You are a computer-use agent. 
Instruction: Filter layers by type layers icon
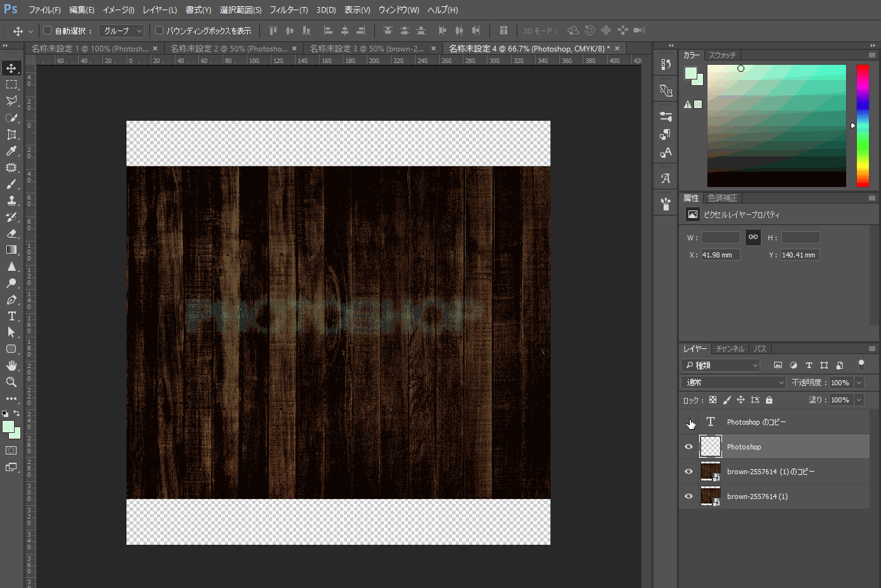pos(809,366)
